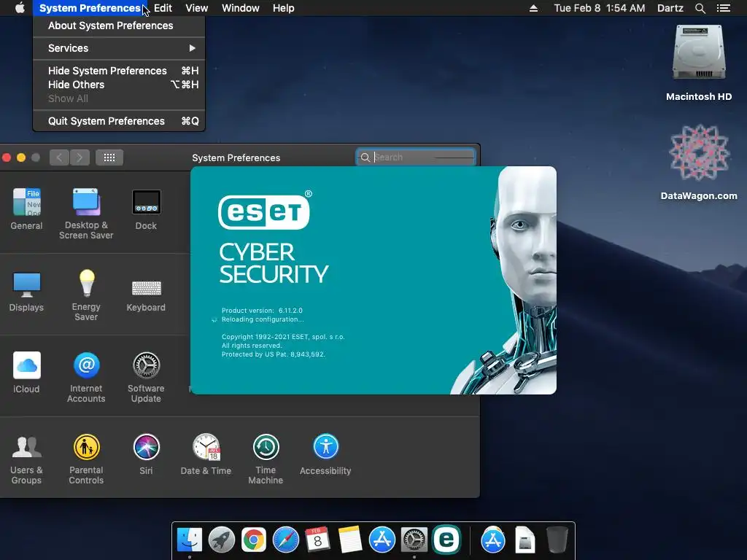Click the eject icon in menu bar
Image resolution: width=747 pixels, height=560 pixels.
coord(533,8)
